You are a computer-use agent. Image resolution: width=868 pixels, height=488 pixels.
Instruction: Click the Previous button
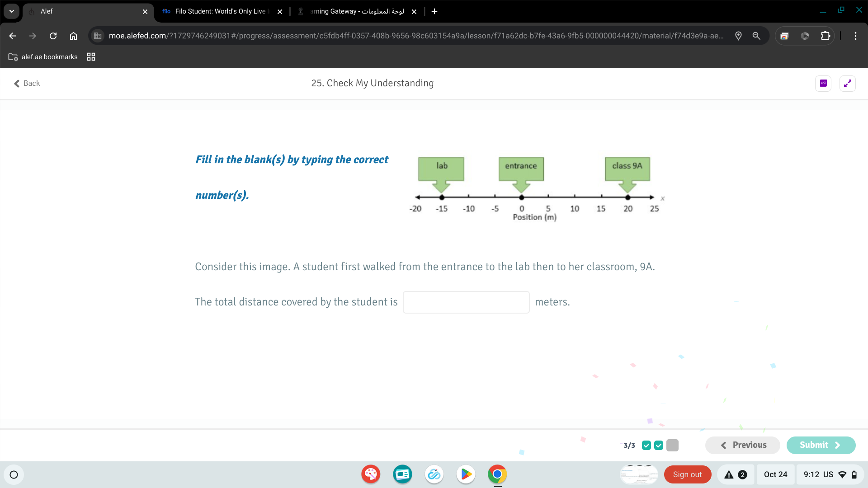coord(742,445)
